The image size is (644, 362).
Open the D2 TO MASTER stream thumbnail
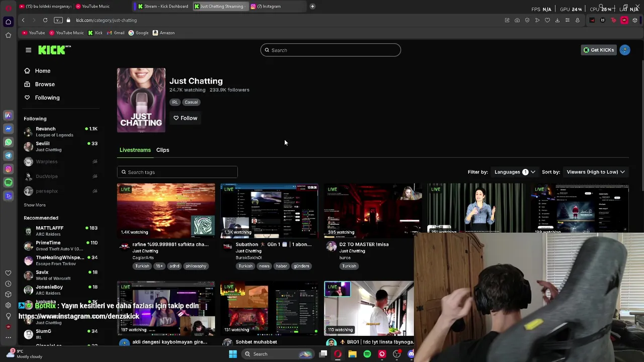pos(373,211)
